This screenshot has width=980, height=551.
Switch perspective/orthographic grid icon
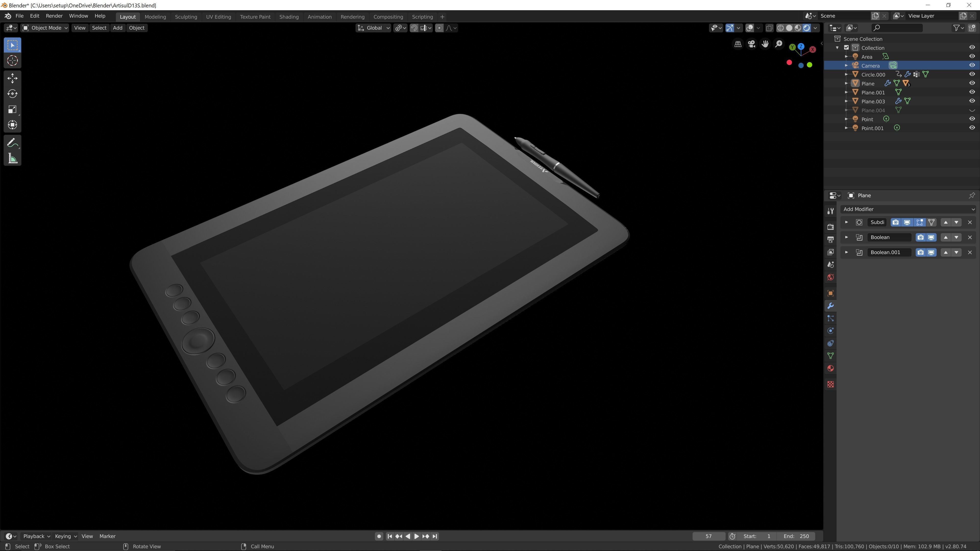tap(738, 44)
